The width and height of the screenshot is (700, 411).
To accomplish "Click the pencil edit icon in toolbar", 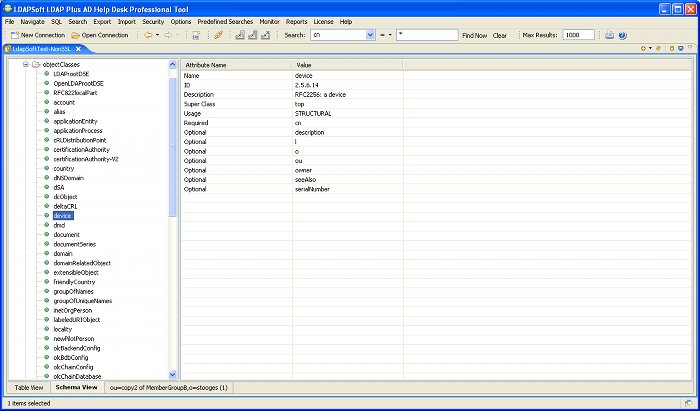I will coord(218,35).
